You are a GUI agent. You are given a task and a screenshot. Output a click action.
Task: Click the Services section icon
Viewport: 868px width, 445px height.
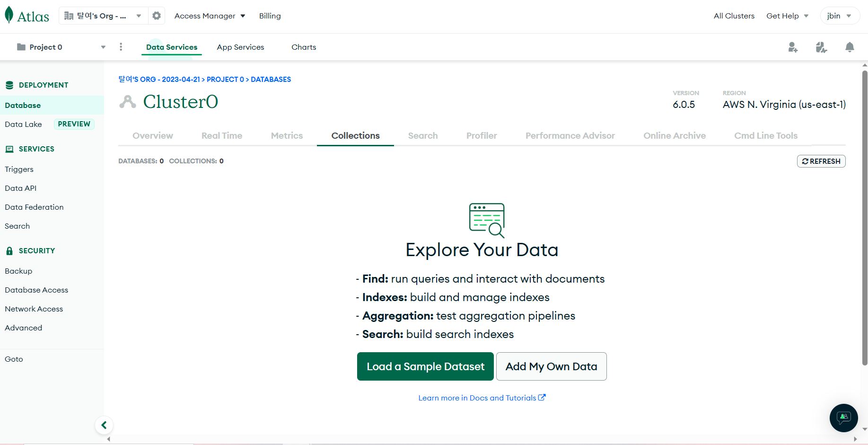pos(9,149)
